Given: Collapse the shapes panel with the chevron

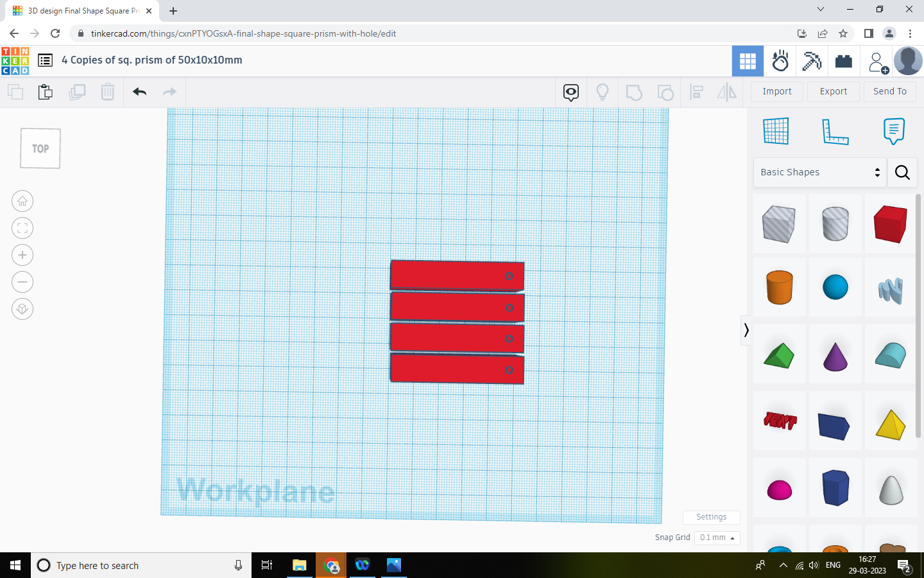Looking at the screenshot, I should 746,330.
